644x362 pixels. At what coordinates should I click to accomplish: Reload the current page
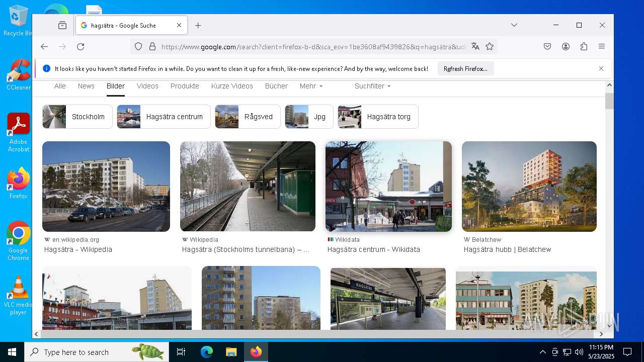pyautogui.click(x=80, y=47)
